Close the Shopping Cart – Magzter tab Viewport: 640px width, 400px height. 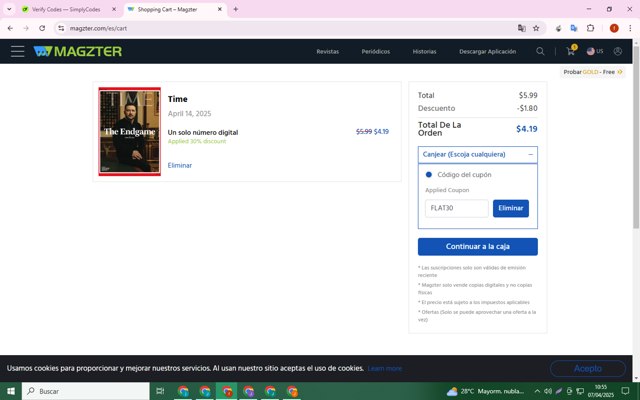click(220, 9)
